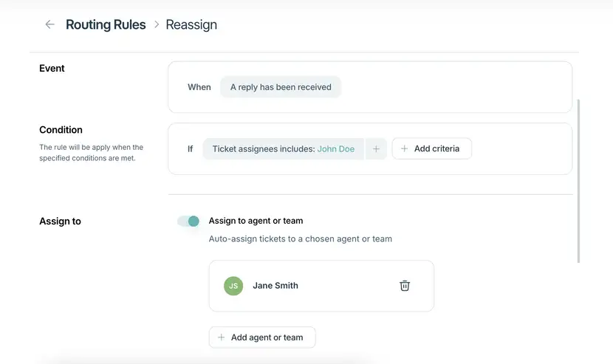The image size is (613, 364).
Task: Click the breadcrumb chevron separator
Action: (x=157, y=24)
